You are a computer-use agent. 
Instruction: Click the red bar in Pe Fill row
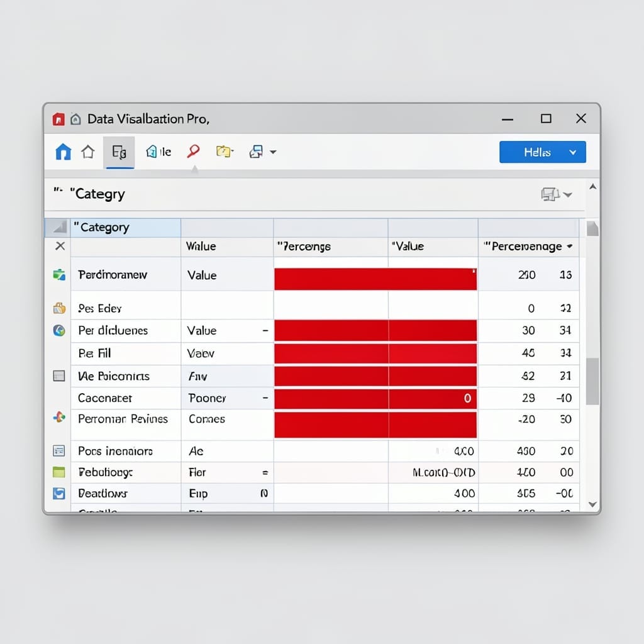click(375, 353)
